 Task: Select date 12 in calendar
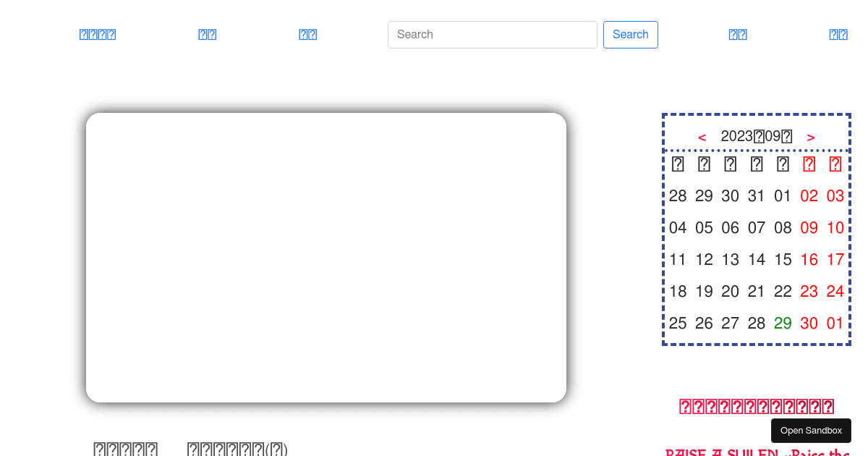click(x=704, y=260)
